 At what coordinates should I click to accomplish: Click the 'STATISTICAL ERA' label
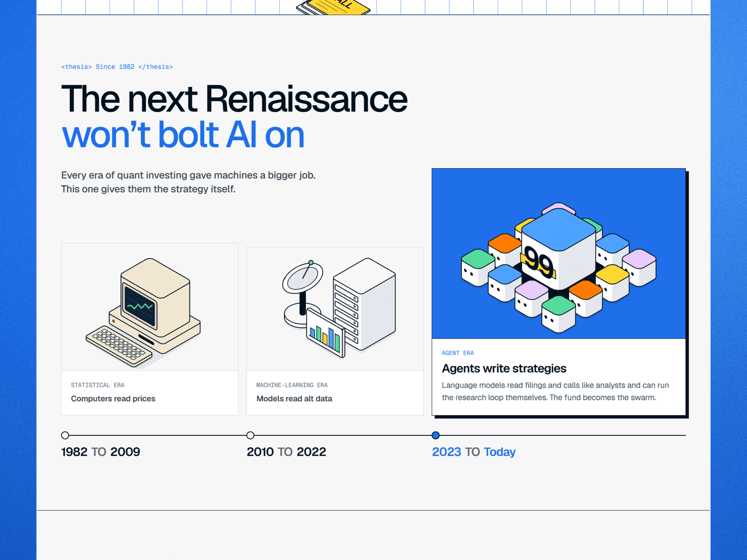(98, 385)
